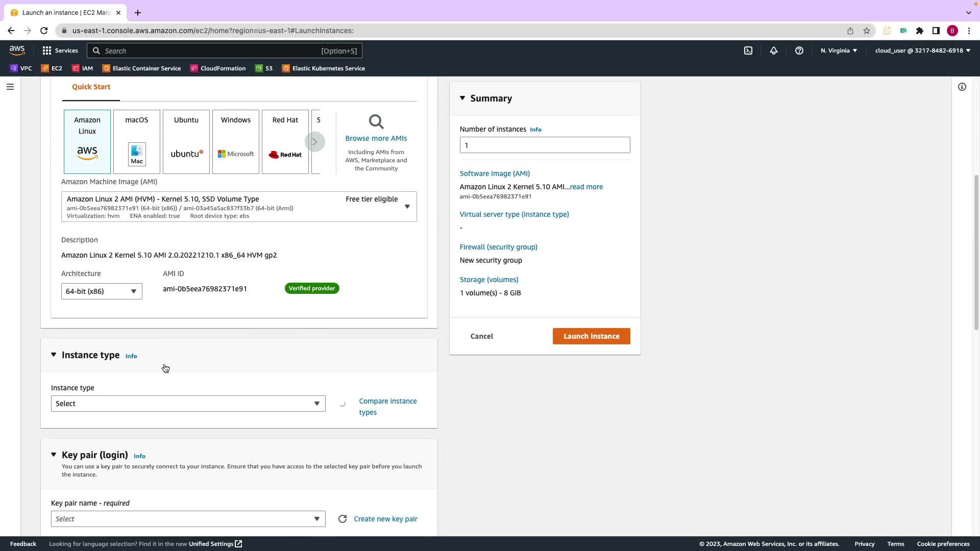Switch to the Quick Start tab
The width and height of the screenshot is (980, 551).
(91, 87)
